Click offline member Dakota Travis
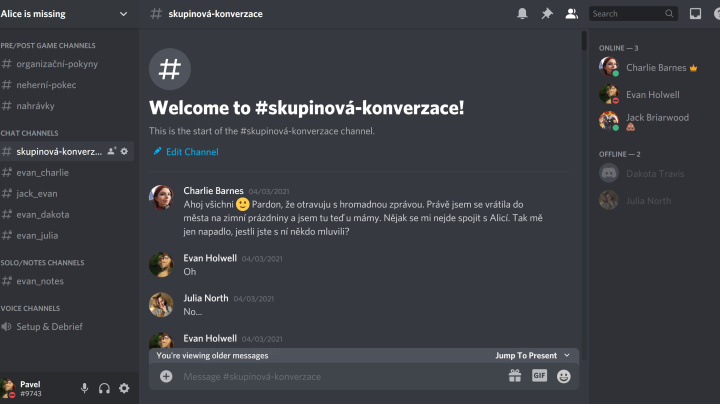Image resolution: width=720 pixels, height=404 pixels. 655,174
